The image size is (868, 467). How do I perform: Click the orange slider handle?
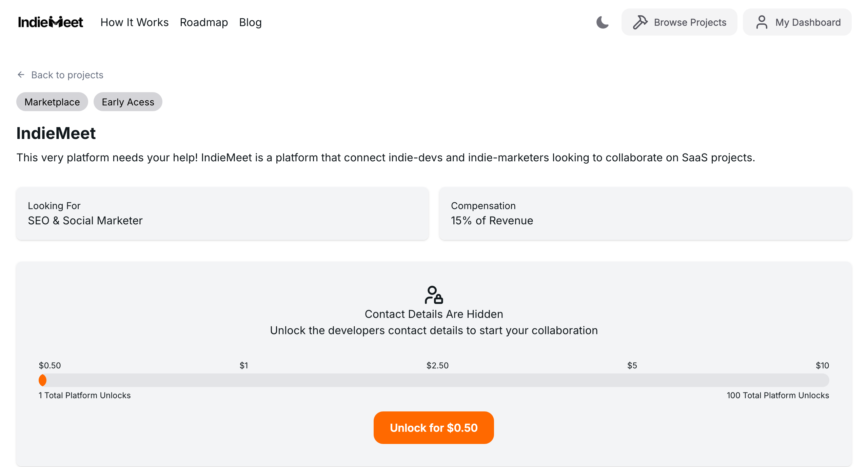43,380
